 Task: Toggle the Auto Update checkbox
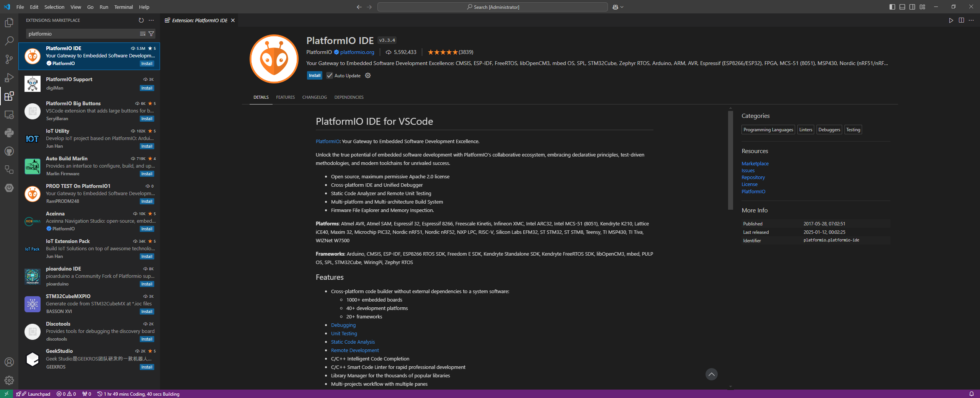point(329,75)
